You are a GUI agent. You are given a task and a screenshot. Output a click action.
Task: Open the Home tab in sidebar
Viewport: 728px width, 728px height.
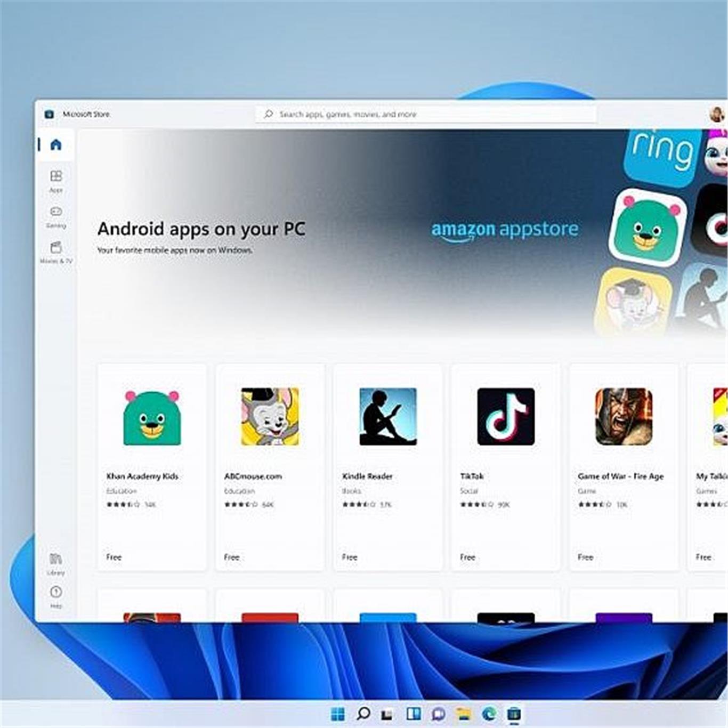pyautogui.click(x=56, y=144)
